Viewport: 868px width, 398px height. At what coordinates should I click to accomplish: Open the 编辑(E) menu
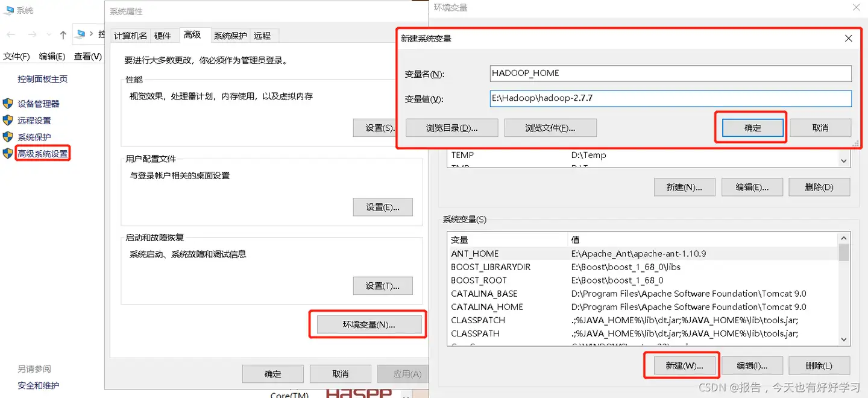click(x=52, y=56)
